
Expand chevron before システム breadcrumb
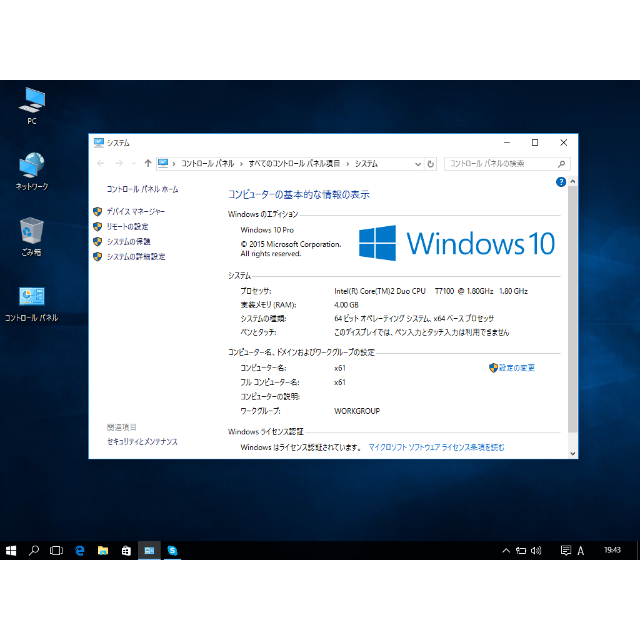coord(347,164)
